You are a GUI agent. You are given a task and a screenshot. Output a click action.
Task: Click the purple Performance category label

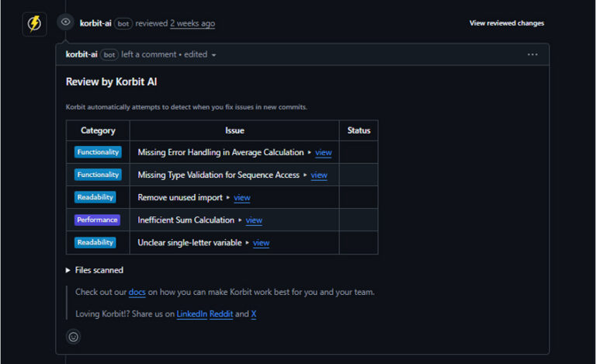tap(97, 220)
